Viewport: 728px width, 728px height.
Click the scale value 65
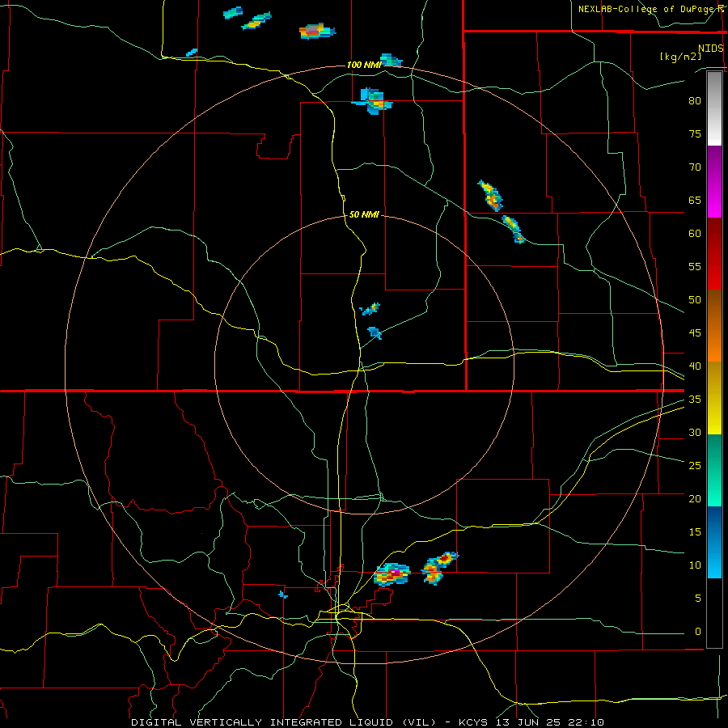(x=695, y=200)
